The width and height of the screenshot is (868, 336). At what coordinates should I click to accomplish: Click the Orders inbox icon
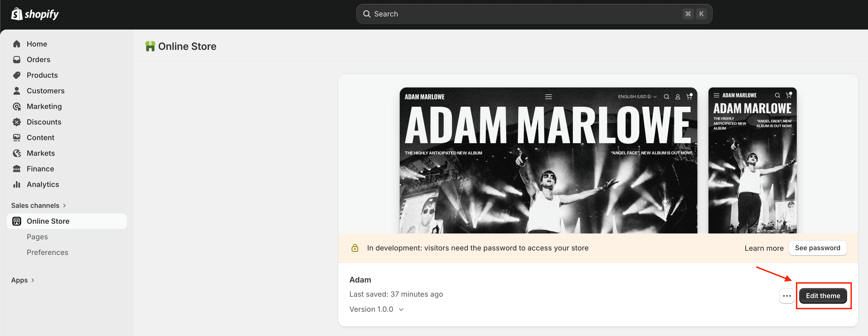point(16,59)
